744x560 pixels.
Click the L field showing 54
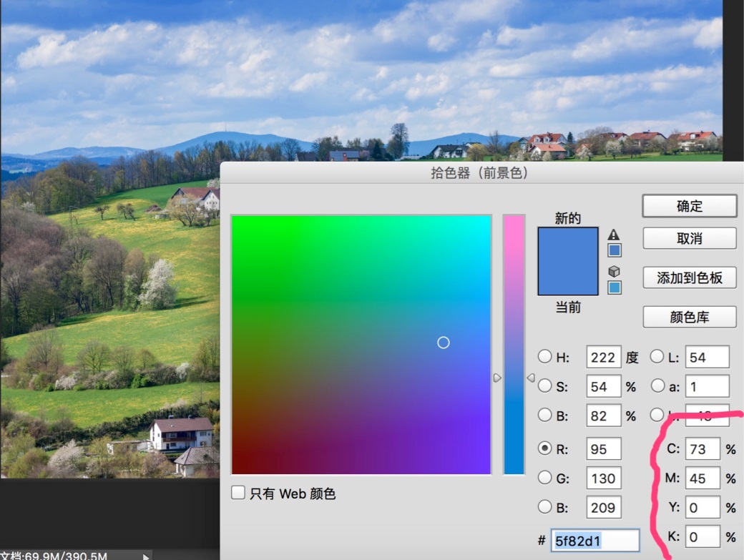pos(707,357)
